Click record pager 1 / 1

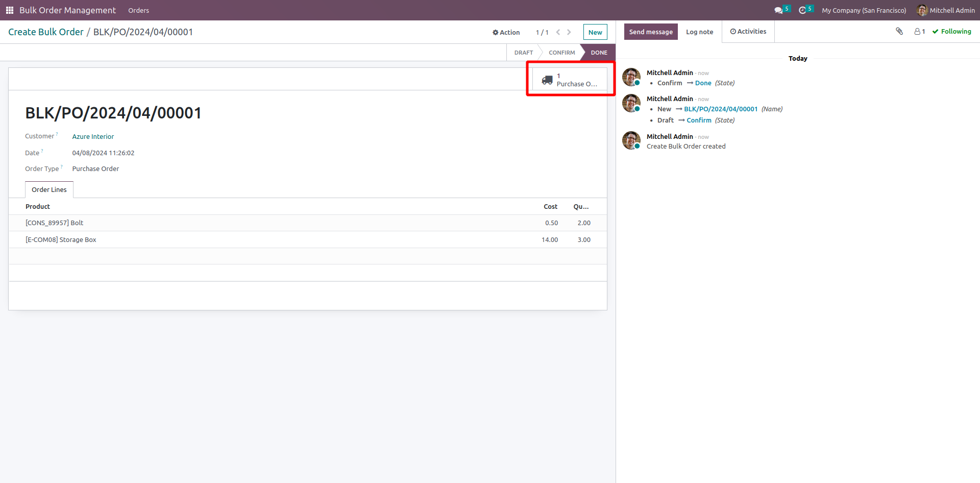pos(542,32)
